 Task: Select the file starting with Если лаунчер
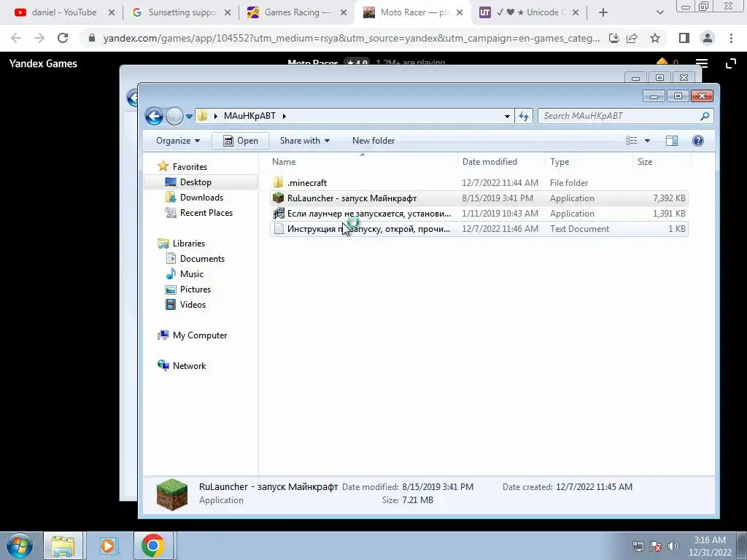(479, 214)
